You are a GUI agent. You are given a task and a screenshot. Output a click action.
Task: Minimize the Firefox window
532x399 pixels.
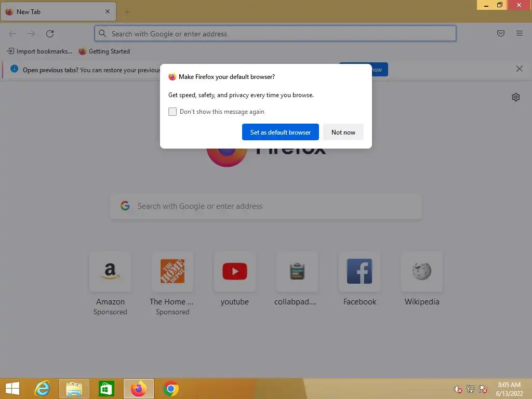[x=486, y=5]
